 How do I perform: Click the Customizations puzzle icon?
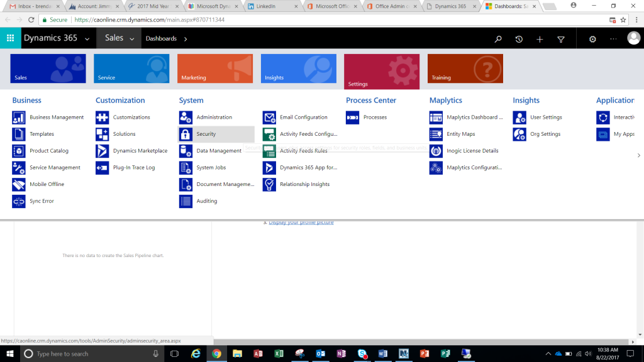(103, 118)
